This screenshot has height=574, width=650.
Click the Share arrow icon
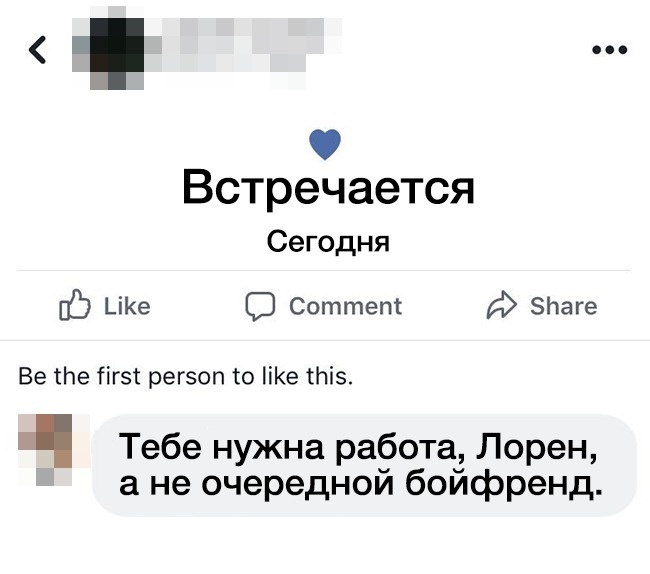coord(500,306)
